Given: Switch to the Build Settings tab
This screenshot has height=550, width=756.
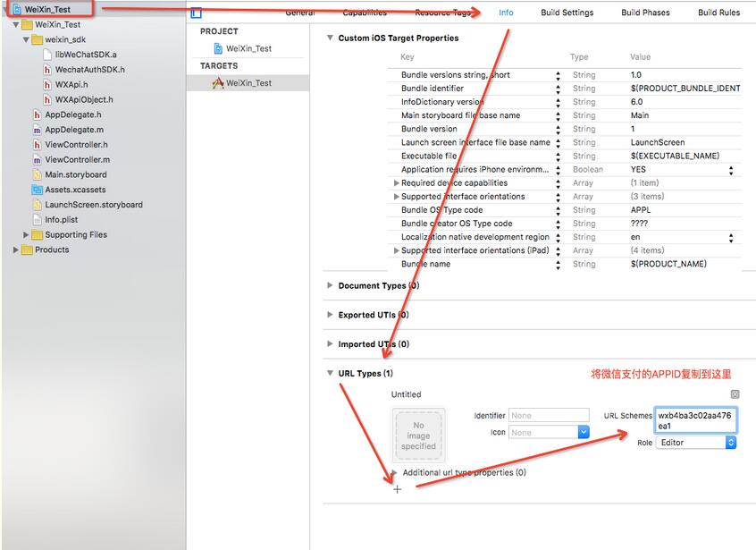Looking at the screenshot, I should [x=567, y=13].
